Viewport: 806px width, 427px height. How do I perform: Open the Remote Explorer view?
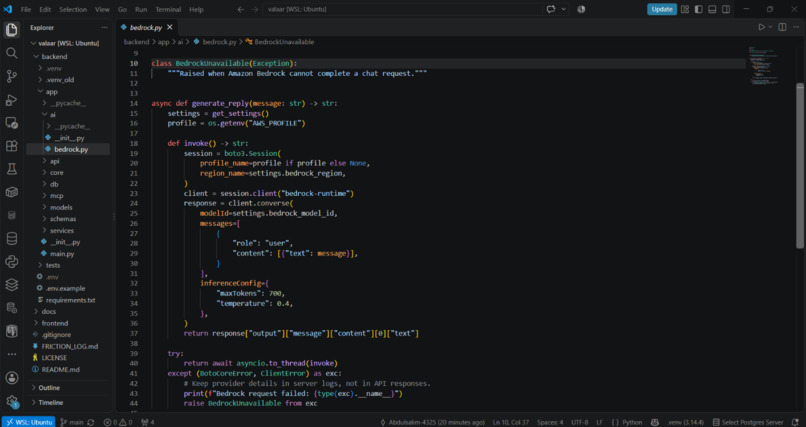point(11,123)
